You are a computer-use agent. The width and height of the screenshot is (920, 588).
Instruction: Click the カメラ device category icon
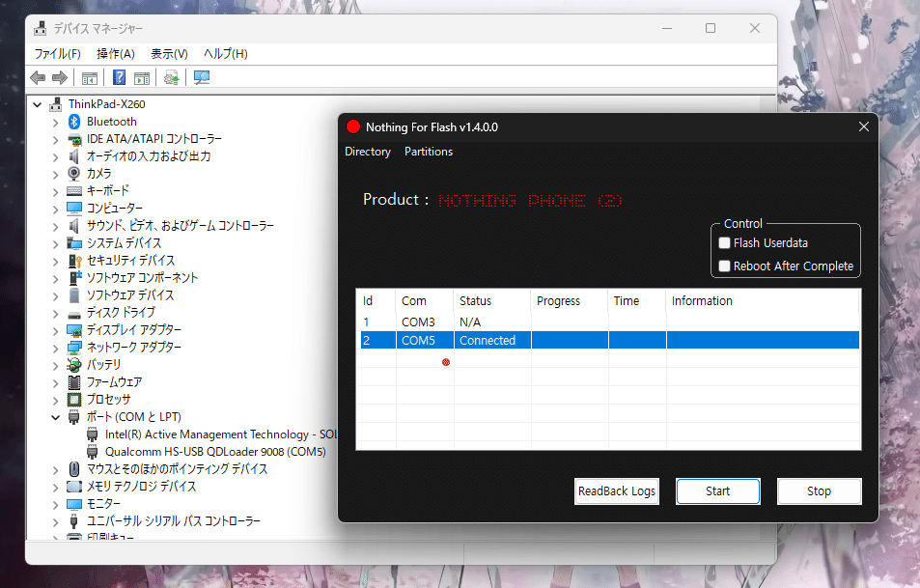point(74,173)
